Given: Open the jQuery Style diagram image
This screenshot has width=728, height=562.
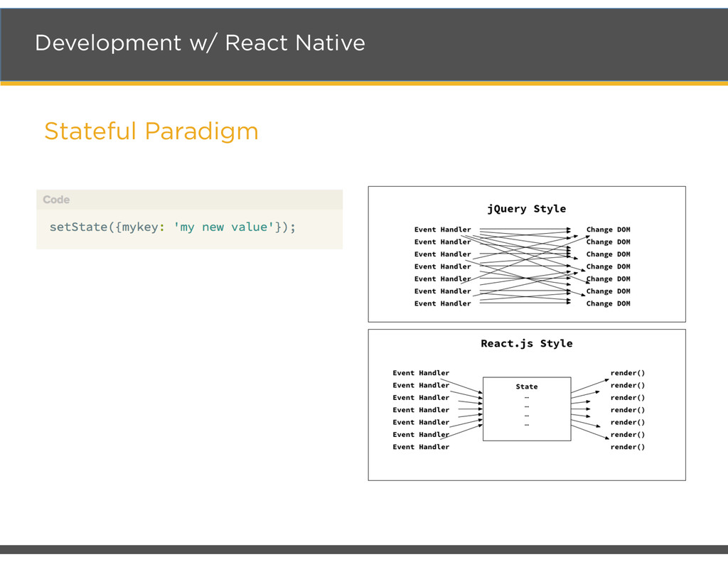Looking at the screenshot, I should (x=527, y=254).
